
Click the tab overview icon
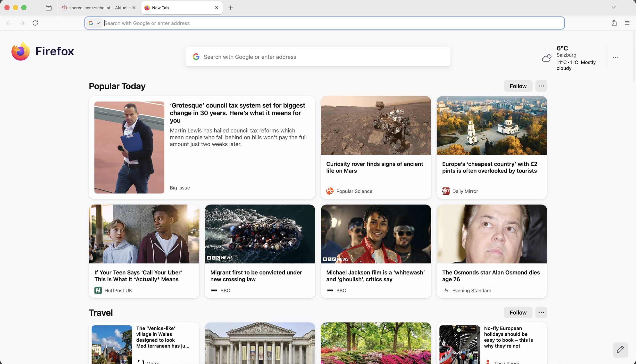(49, 8)
